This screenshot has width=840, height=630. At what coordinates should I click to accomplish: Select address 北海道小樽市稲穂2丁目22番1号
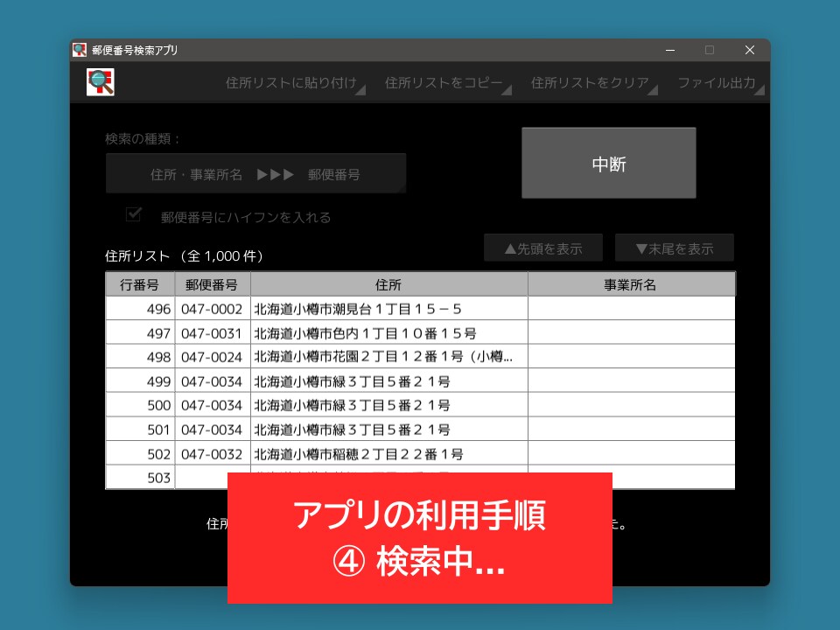388,453
